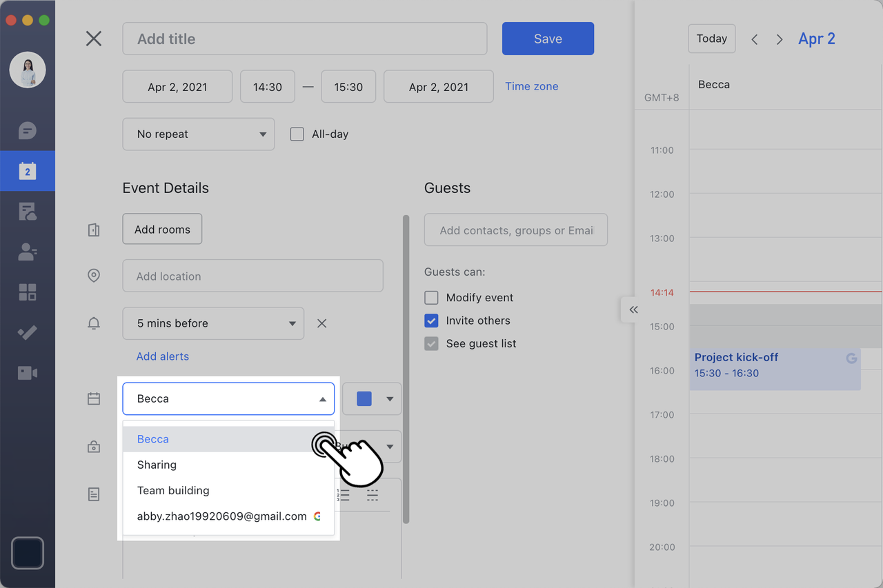
Task: Open the No repeat dropdown
Action: (199, 134)
